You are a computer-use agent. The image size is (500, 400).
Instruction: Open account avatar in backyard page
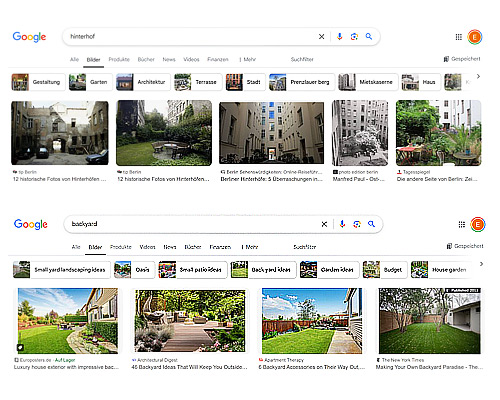click(x=478, y=224)
